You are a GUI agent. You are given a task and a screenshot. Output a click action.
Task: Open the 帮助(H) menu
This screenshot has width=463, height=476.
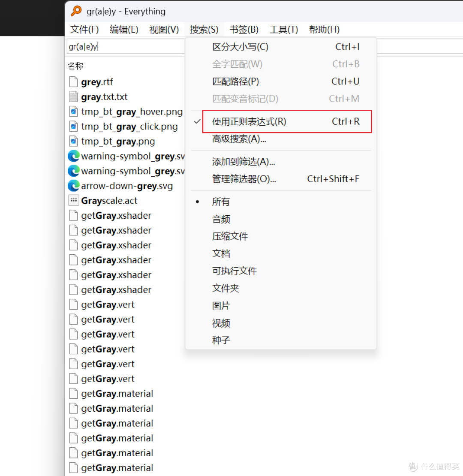[x=324, y=30]
